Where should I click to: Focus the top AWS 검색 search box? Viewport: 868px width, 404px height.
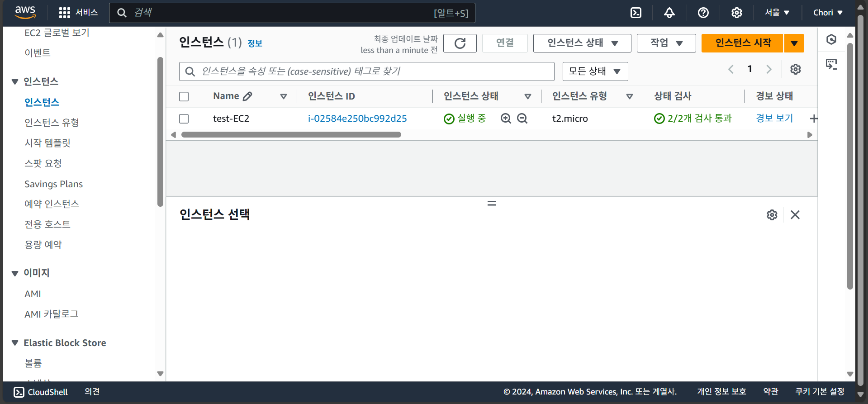(292, 13)
